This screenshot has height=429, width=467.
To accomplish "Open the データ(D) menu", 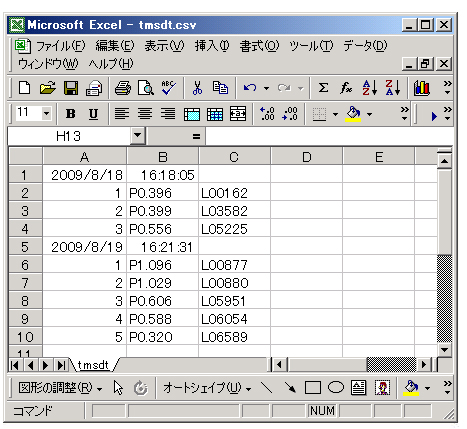I will (365, 45).
